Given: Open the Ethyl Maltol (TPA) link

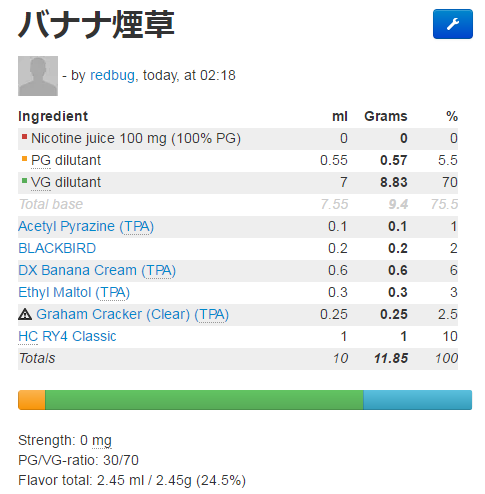Looking at the screenshot, I should point(74,292).
